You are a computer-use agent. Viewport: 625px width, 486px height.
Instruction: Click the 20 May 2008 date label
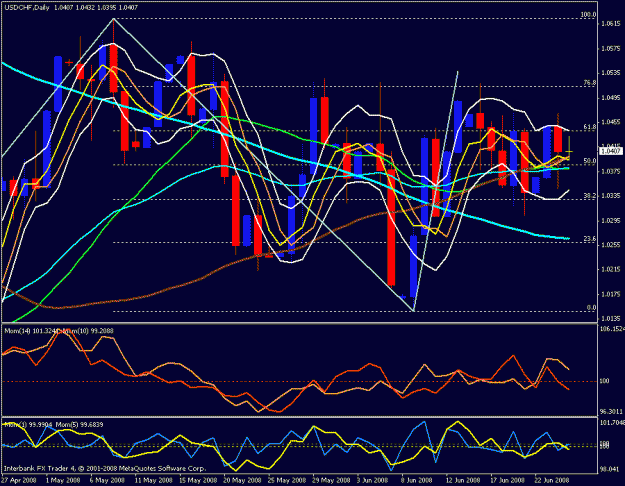[x=241, y=480]
